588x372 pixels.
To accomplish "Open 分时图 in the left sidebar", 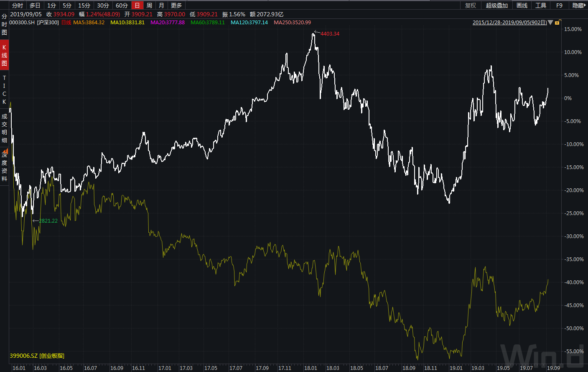I will [4, 24].
